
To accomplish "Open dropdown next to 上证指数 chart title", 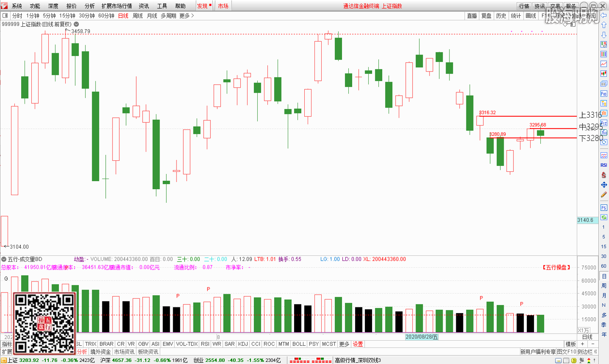I will click(x=76, y=24).
